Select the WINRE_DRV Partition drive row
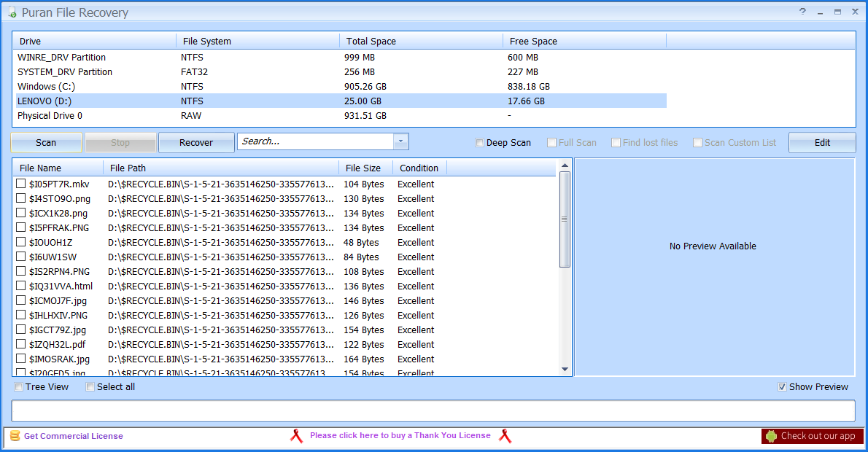 [340, 57]
